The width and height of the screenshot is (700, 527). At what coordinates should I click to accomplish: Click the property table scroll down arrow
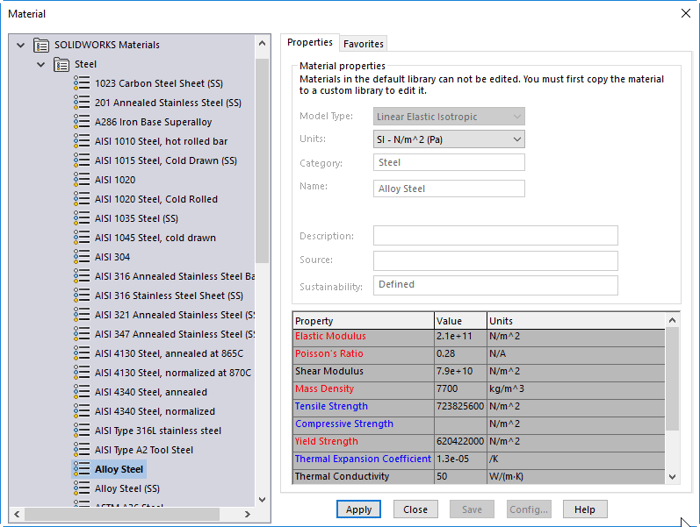click(672, 477)
